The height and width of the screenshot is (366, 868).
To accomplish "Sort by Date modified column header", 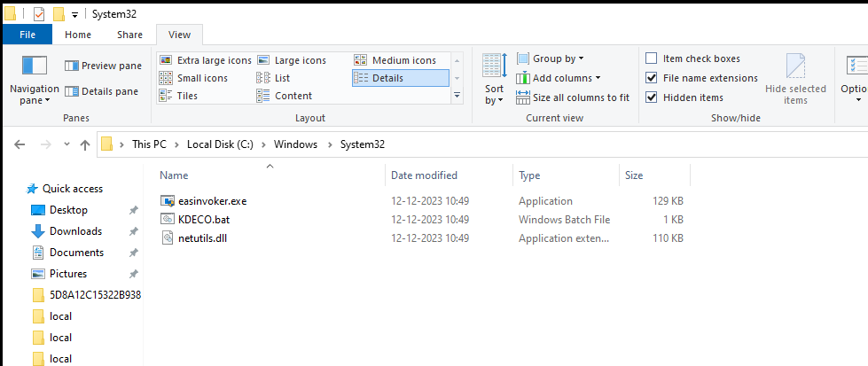I will pos(449,175).
